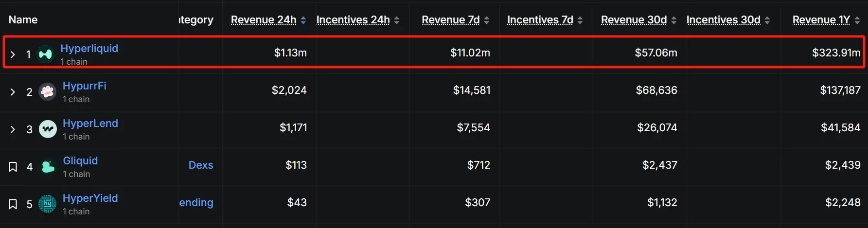Sort by Incentives 24h column header
Image resolution: width=868 pixels, height=228 pixels.
point(353,20)
